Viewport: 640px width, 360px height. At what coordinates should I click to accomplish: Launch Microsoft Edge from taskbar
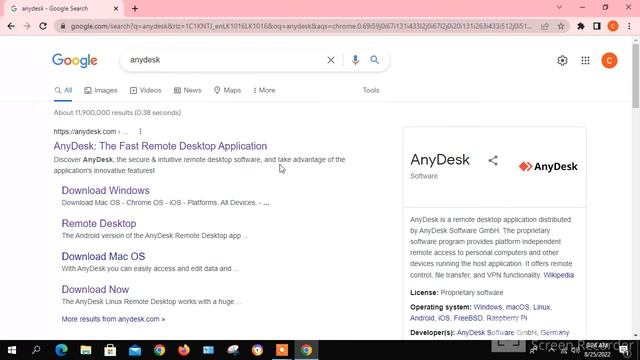(x=61, y=350)
